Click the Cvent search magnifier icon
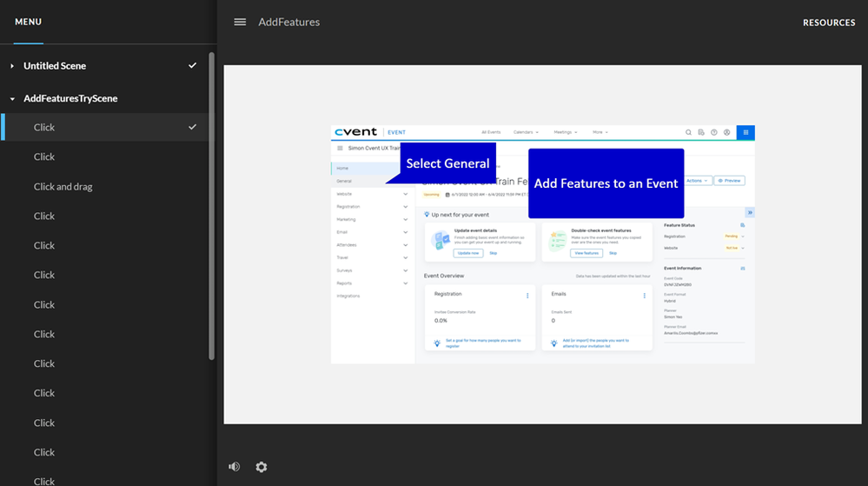This screenshot has width=868, height=486. (x=689, y=132)
